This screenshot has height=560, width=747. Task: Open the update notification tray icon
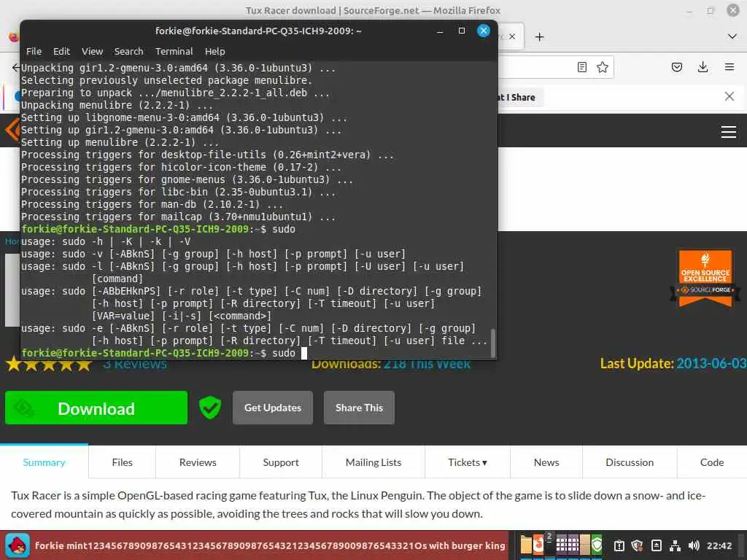coord(619,545)
